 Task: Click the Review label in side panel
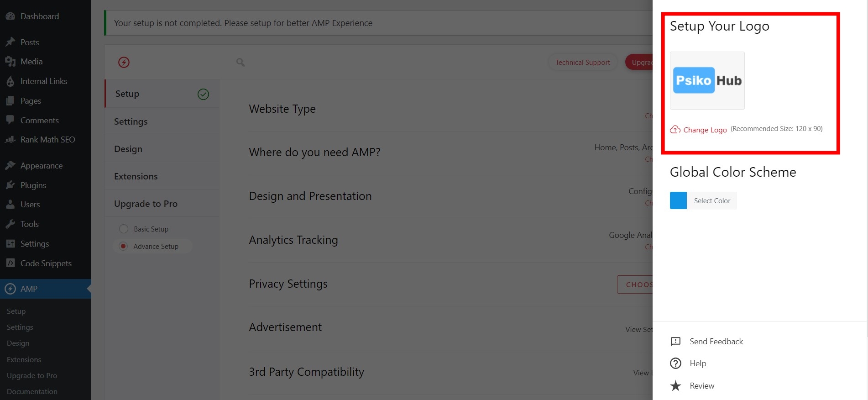tap(702, 386)
